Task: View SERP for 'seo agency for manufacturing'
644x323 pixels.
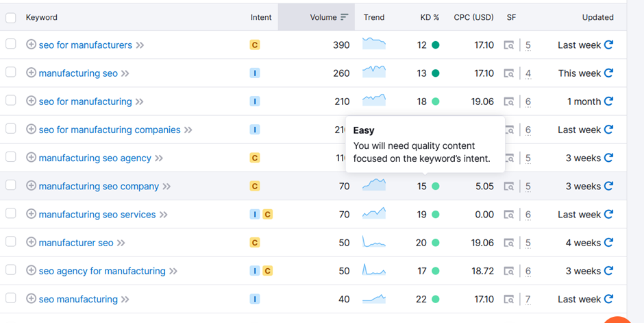Action: click(509, 271)
